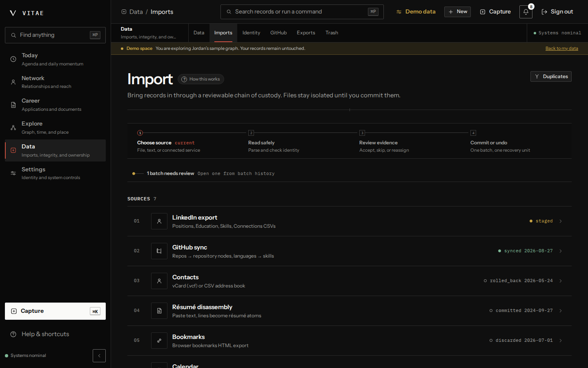Click Demo data label
Image resolution: width=588 pixels, height=368 pixels.
pyautogui.click(x=420, y=12)
